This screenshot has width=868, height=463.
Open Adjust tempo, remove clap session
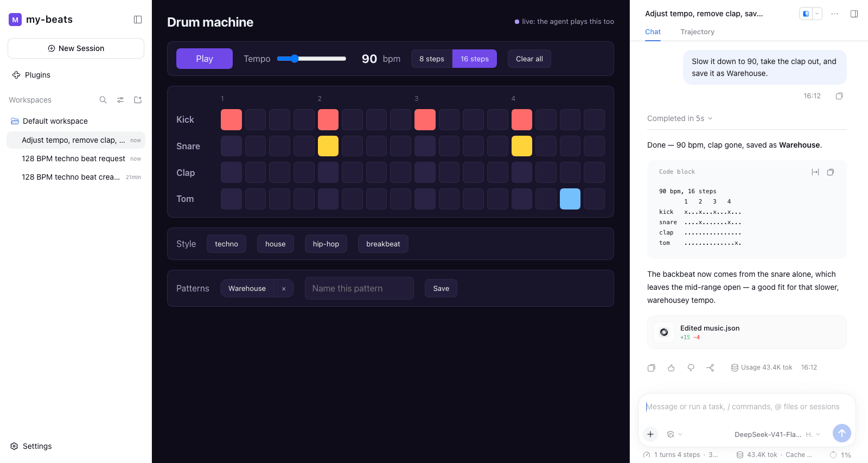[x=76, y=140]
